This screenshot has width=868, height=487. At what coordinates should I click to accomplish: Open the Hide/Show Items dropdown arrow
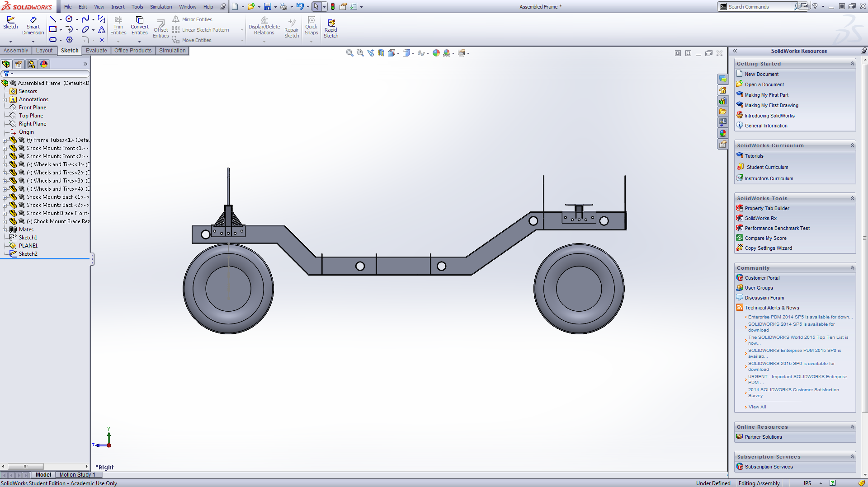(428, 54)
